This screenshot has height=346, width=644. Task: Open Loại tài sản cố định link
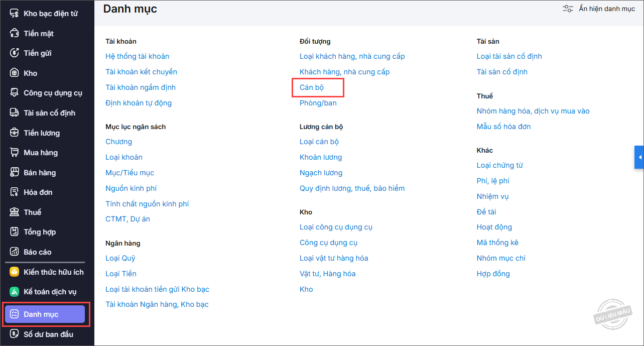tap(509, 56)
